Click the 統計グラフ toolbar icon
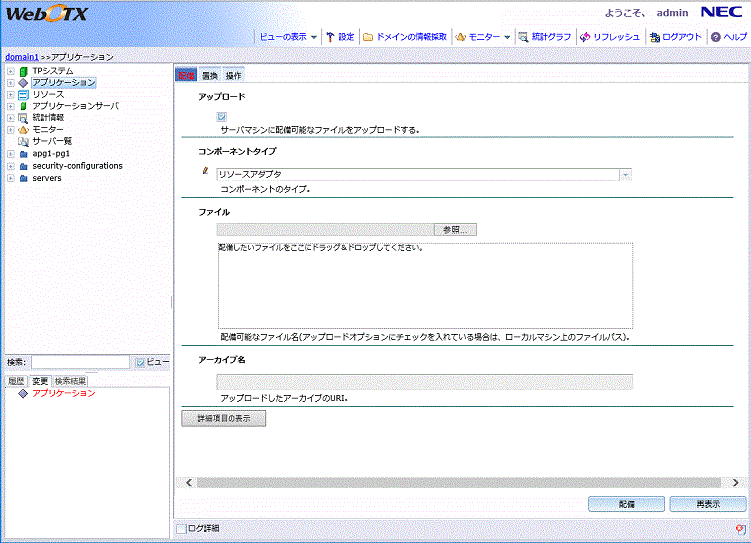This screenshot has height=543, width=751. point(523,37)
